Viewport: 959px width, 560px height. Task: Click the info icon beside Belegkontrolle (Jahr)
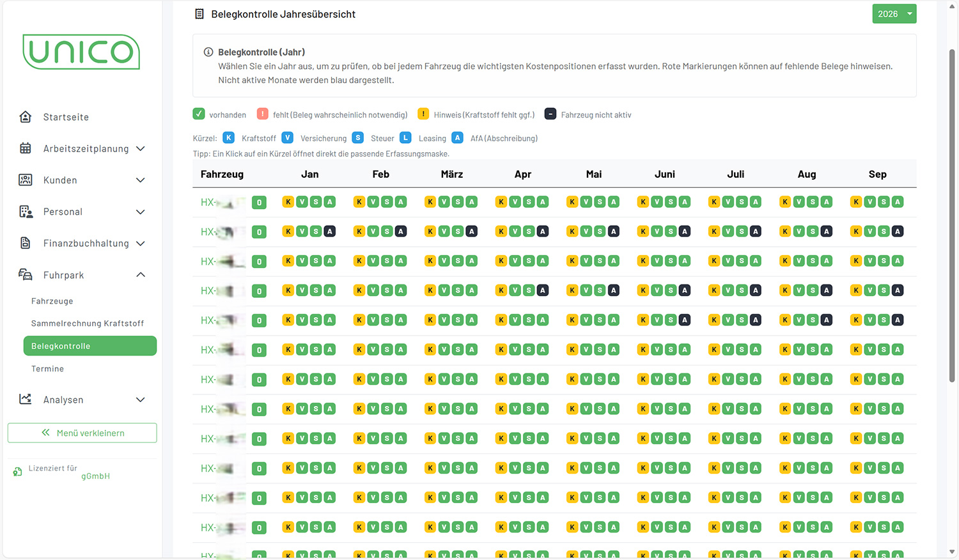point(208,52)
